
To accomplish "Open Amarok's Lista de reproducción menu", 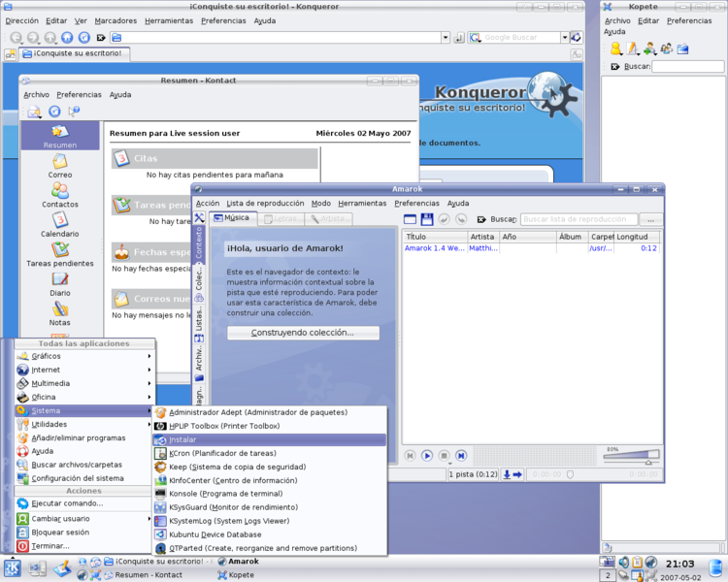I will (265, 204).
